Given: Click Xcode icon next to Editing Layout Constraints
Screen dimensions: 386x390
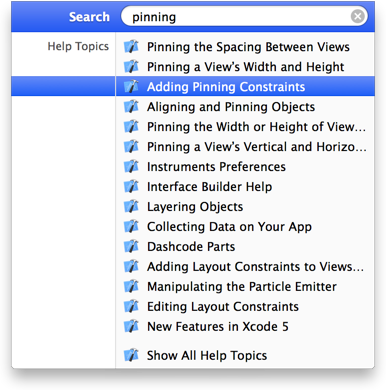Looking at the screenshot, I should tap(131, 307).
